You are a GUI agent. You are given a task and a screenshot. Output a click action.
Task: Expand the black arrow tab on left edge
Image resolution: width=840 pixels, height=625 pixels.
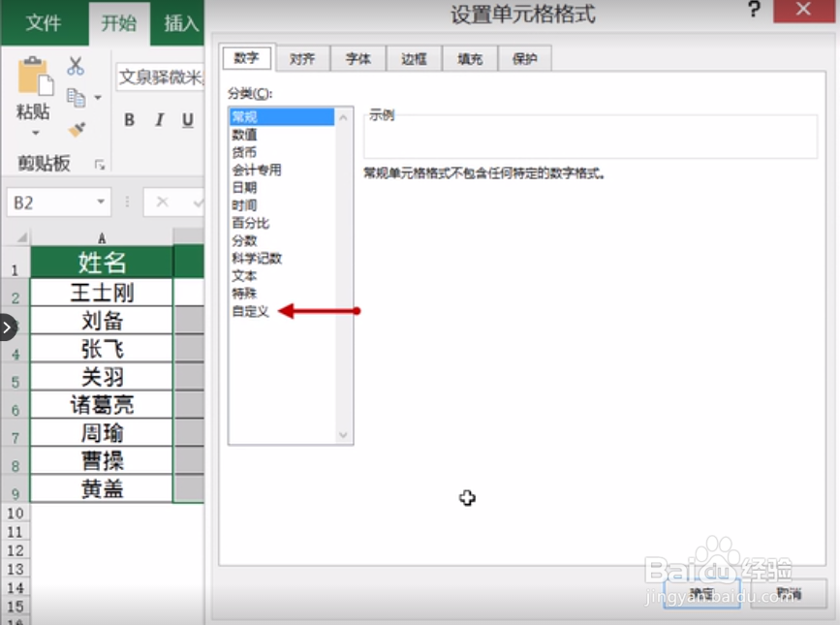pos(8,328)
